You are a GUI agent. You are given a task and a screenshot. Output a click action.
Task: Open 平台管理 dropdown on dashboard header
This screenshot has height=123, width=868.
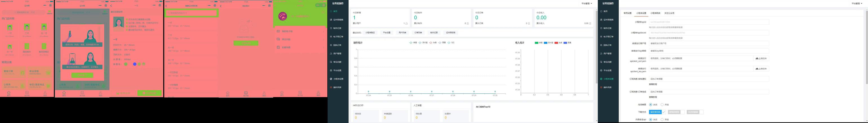click(587, 3)
